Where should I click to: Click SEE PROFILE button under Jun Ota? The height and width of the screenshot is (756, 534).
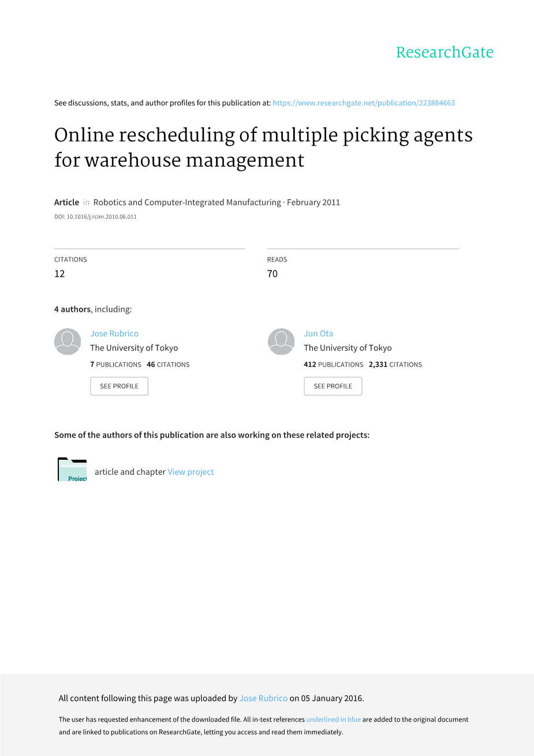click(x=333, y=386)
